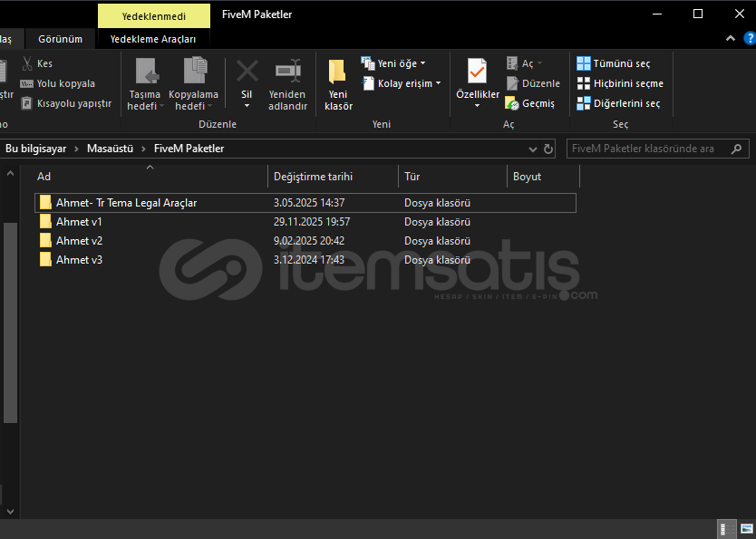
Task: Switch to large icons view in status bar
Action: (745, 529)
